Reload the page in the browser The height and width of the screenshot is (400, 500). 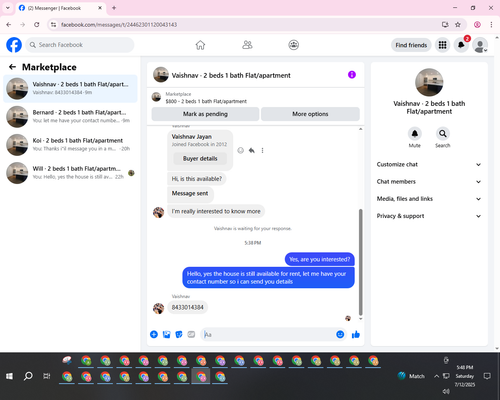[x=37, y=25]
